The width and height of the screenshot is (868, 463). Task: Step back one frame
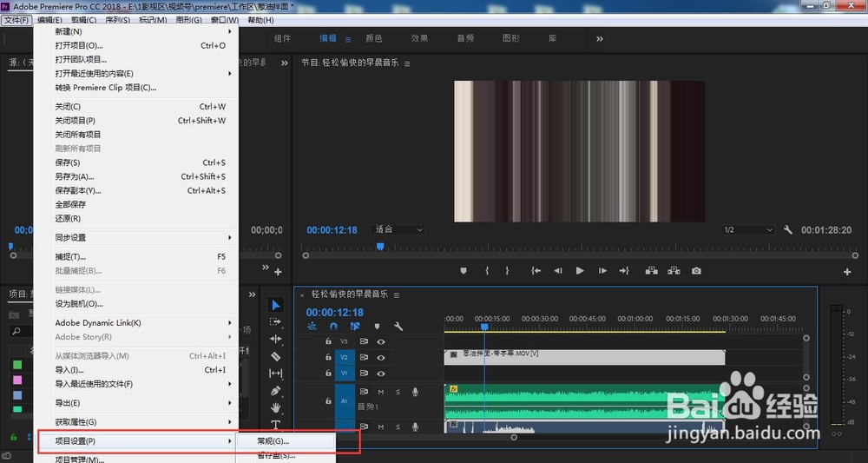coord(557,271)
